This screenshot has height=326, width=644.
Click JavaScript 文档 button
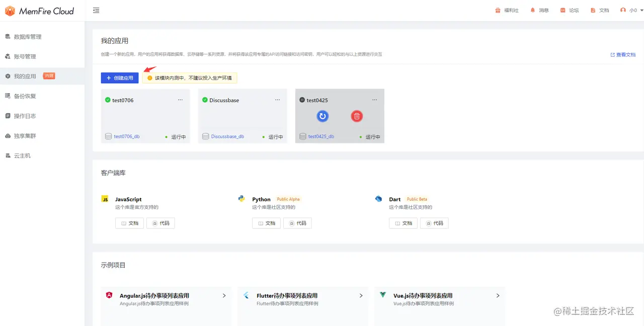130,223
